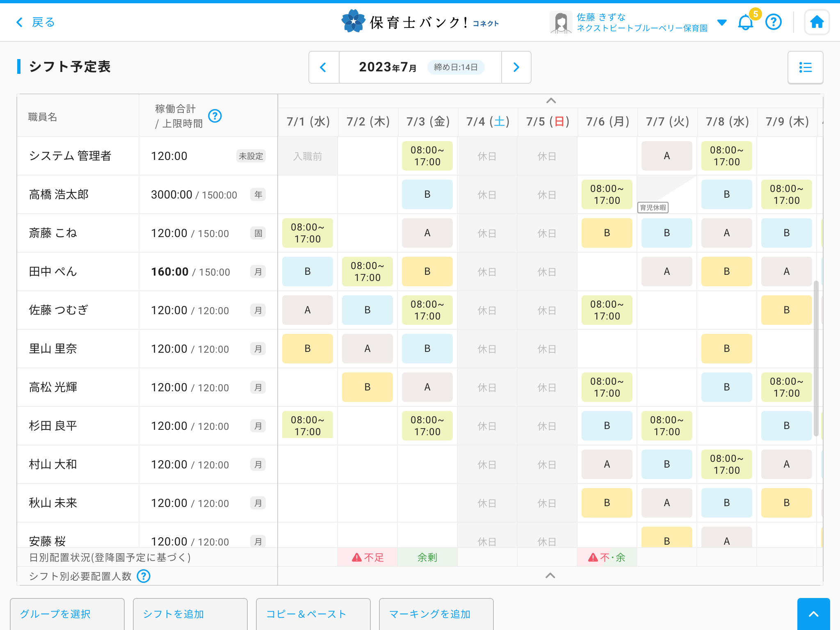Open the notifications bell
This screenshot has width=840, height=630.
tap(745, 22)
